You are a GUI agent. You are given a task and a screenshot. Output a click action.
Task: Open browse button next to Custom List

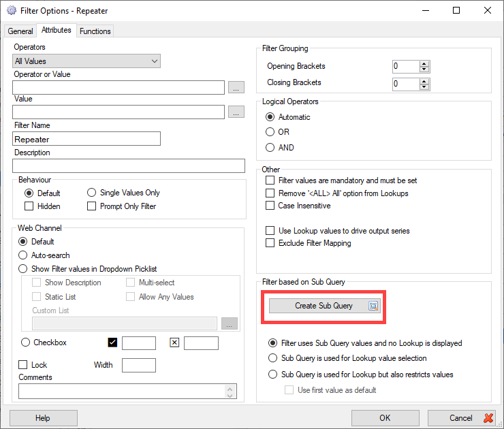click(x=230, y=323)
